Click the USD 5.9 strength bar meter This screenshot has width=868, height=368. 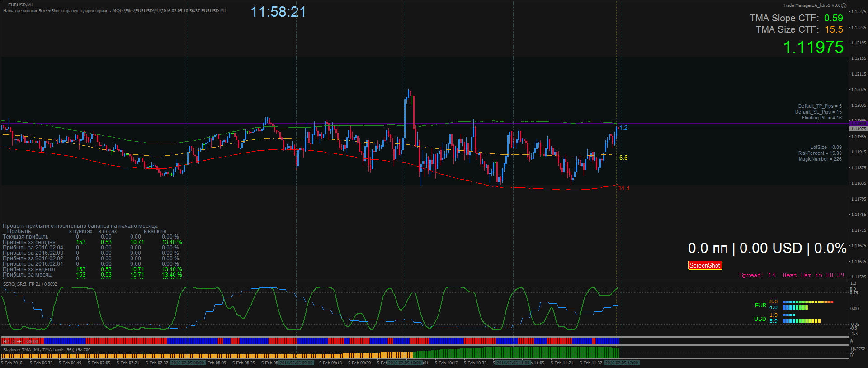(802, 321)
